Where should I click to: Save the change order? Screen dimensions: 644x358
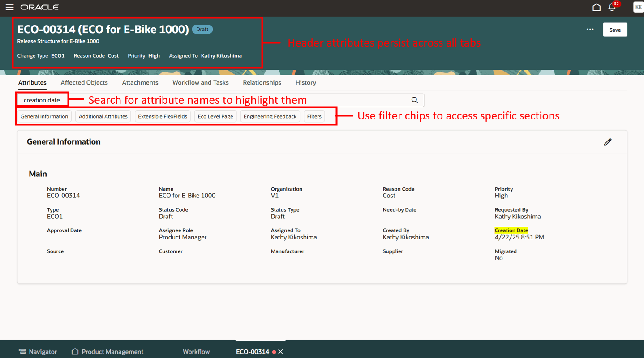[615, 30]
